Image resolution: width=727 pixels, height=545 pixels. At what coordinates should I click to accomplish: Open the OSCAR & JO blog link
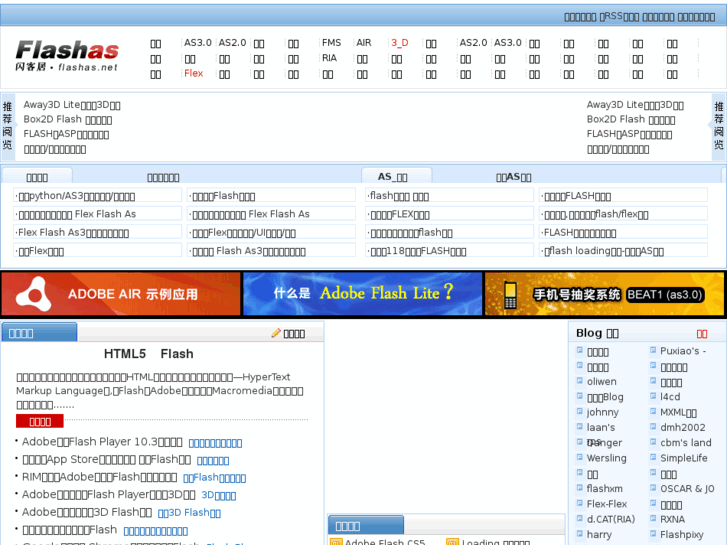(x=687, y=488)
